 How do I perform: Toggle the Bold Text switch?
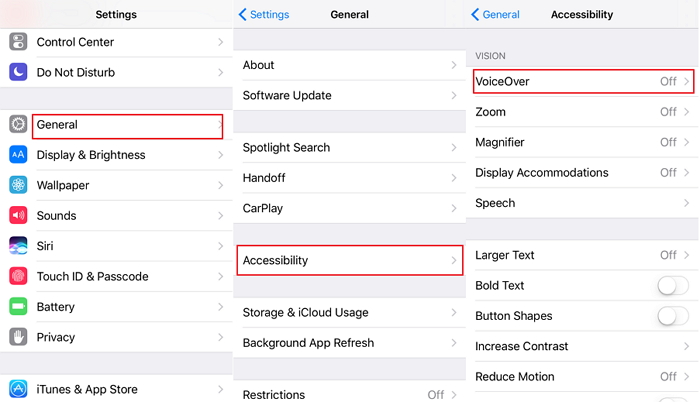[x=672, y=286]
